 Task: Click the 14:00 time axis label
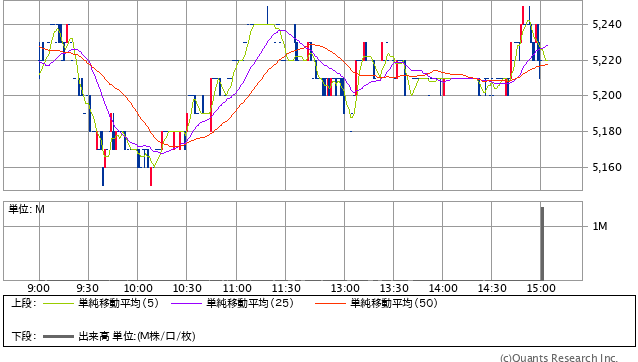point(443,288)
